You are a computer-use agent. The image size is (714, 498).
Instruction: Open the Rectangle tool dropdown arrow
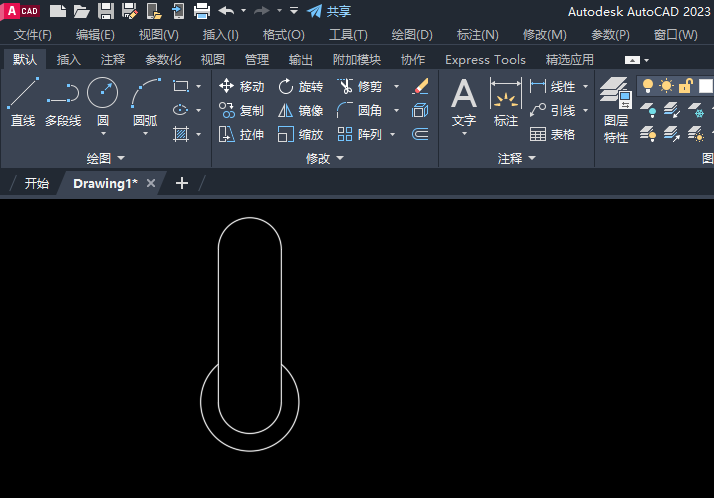point(199,86)
